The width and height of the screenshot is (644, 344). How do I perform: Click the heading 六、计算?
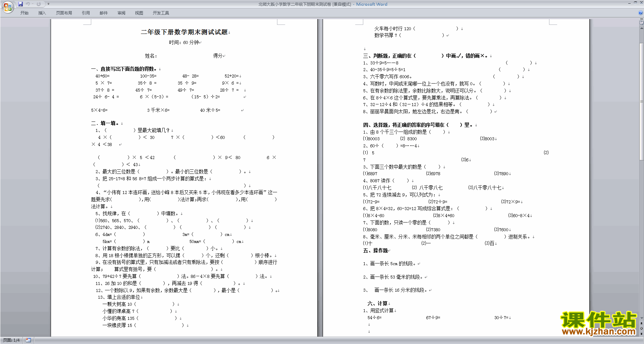[x=377, y=303]
